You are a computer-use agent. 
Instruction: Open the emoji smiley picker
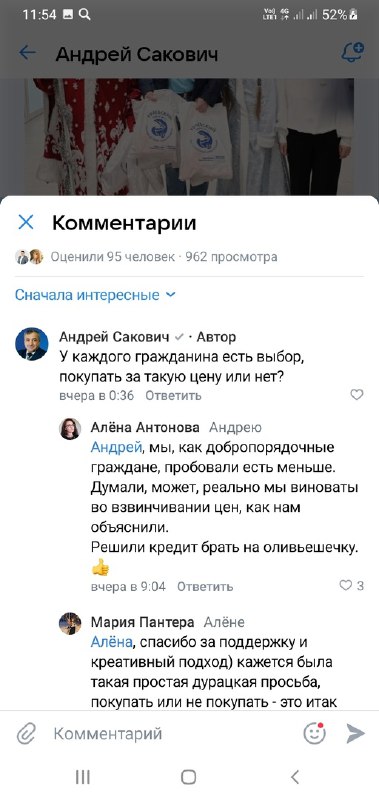coord(314,733)
